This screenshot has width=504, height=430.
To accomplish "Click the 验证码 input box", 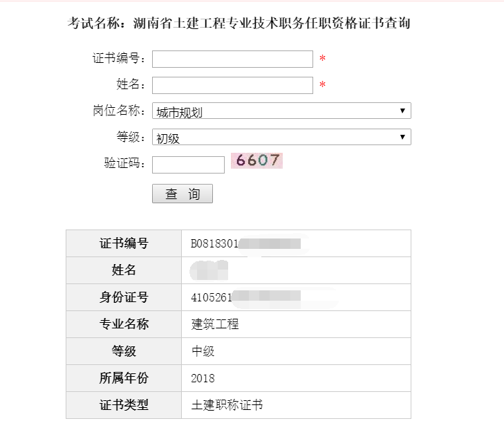I will pos(188,165).
